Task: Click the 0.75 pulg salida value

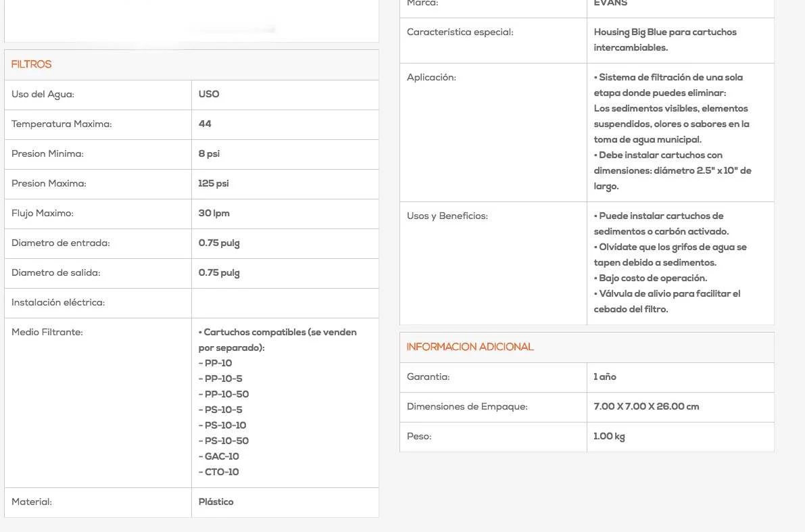Action: click(219, 272)
